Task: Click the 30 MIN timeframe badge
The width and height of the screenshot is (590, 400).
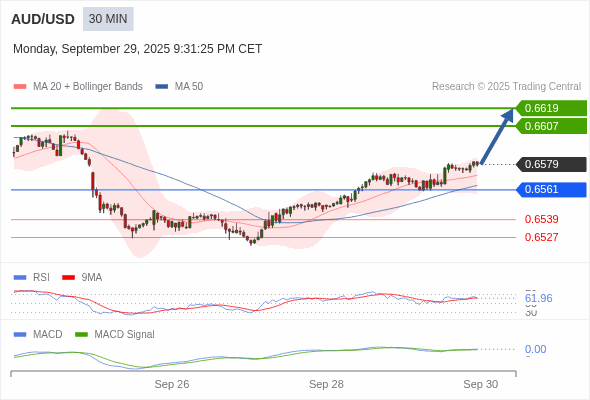Action: (108, 19)
